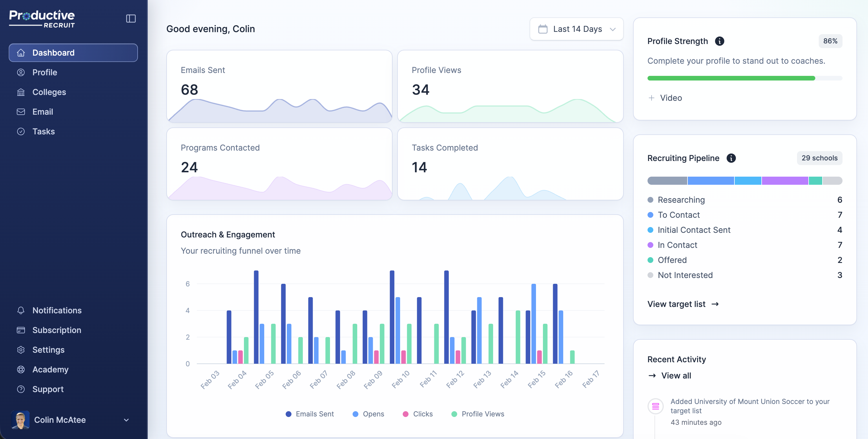Open the Last 14 Days date dropdown
The height and width of the screenshot is (439, 868).
pyautogui.click(x=577, y=29)
